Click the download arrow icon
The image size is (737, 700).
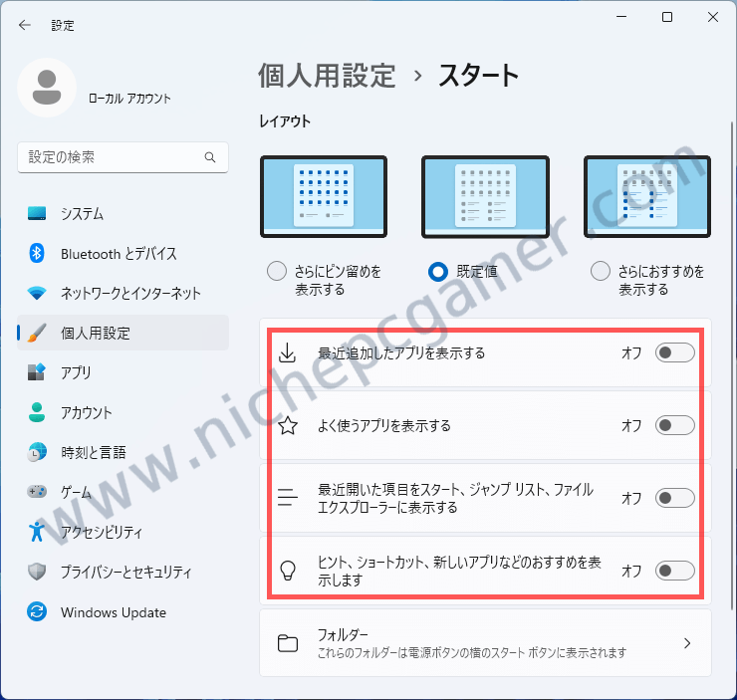click(287, 352)
